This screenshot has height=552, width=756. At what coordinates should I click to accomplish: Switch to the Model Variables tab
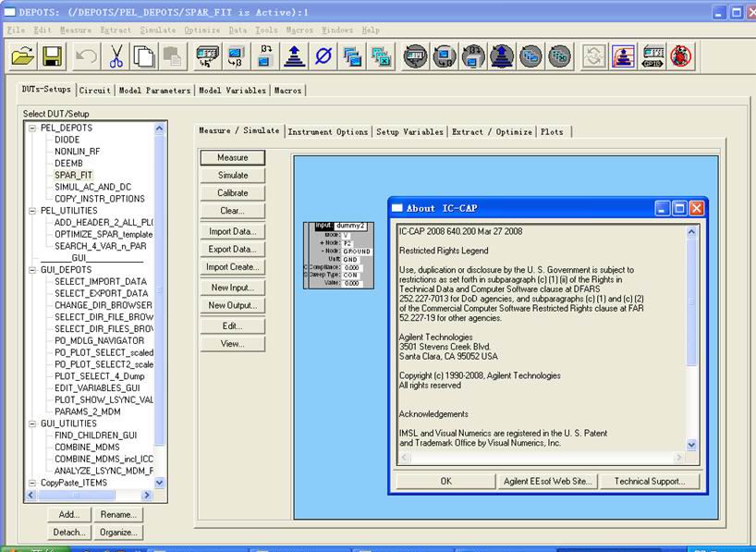tap(232, 91)
